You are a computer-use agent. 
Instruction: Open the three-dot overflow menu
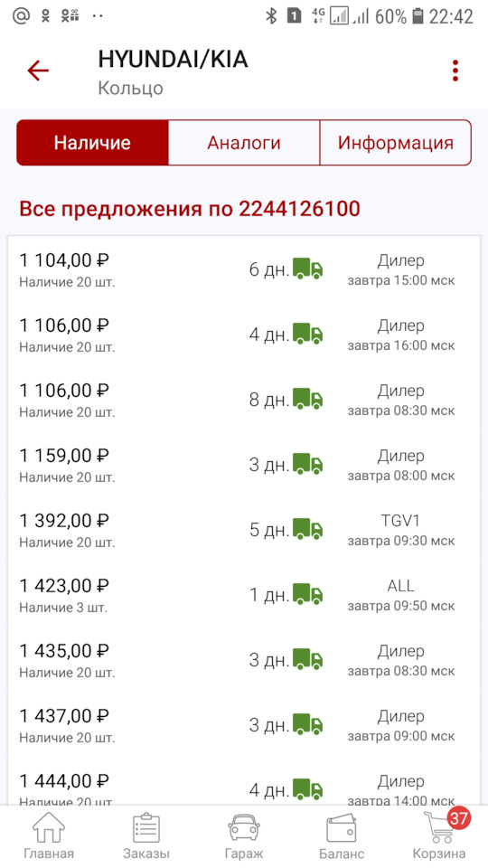coord(455,71)
